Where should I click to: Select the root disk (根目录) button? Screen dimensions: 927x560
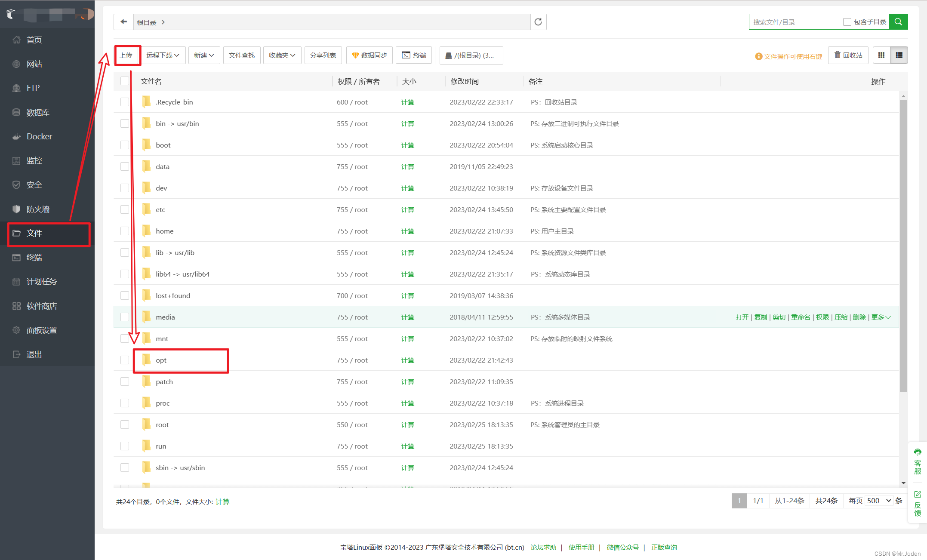click(x=471, y=55)
